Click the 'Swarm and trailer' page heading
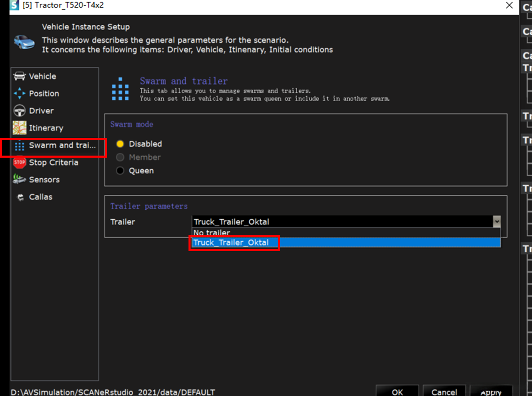Viewport: 532px width, 396px height. pyautogui.click(x=184, y=81)
